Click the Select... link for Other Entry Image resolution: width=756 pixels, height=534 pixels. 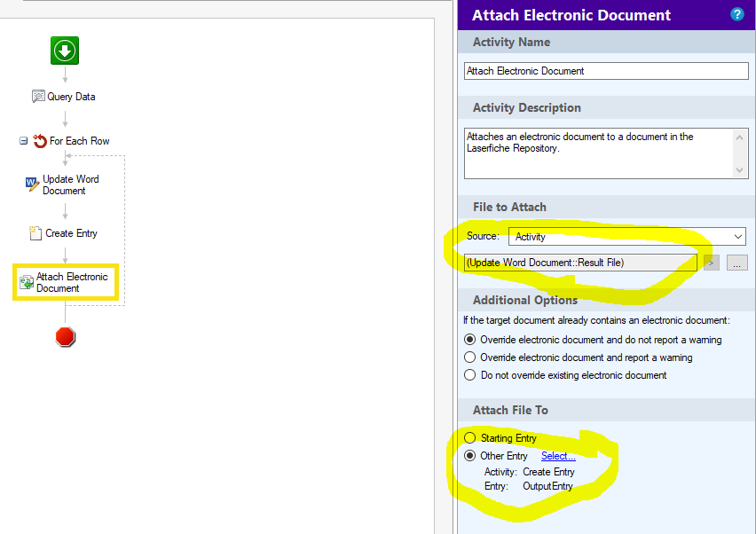[x=558, y=456]
